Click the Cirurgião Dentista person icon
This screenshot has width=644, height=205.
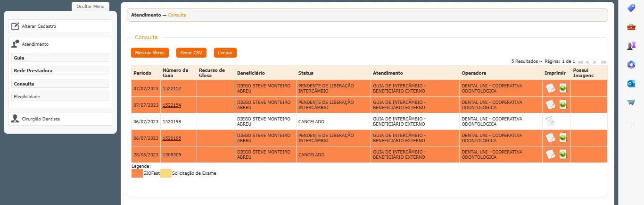(x=15, y=119)
